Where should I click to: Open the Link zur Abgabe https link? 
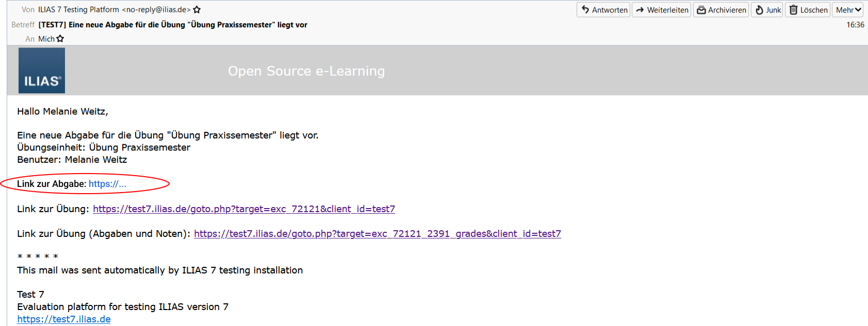pyautogui.click(x=107, y=184)
